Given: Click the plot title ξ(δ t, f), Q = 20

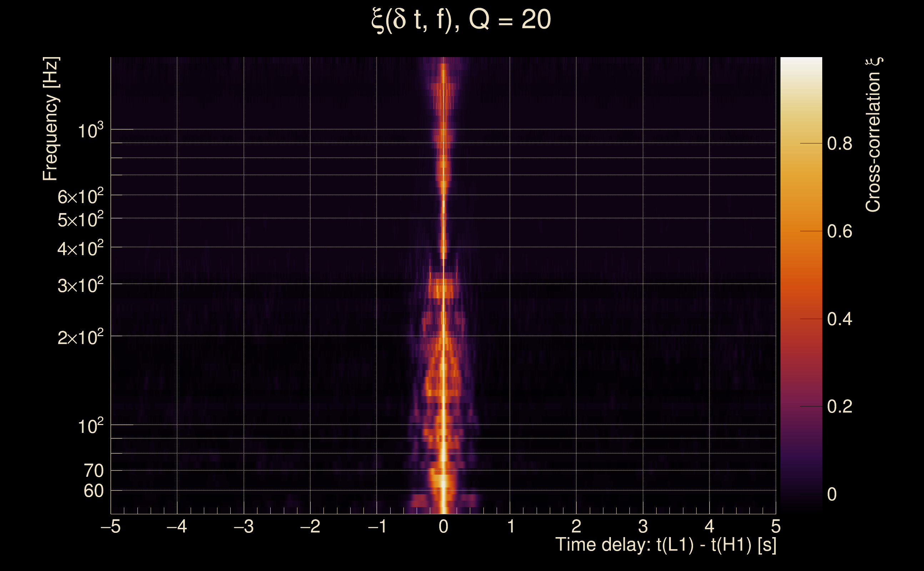Looking at the screenshot, I should pyautogui.click(x=461, y=20).
